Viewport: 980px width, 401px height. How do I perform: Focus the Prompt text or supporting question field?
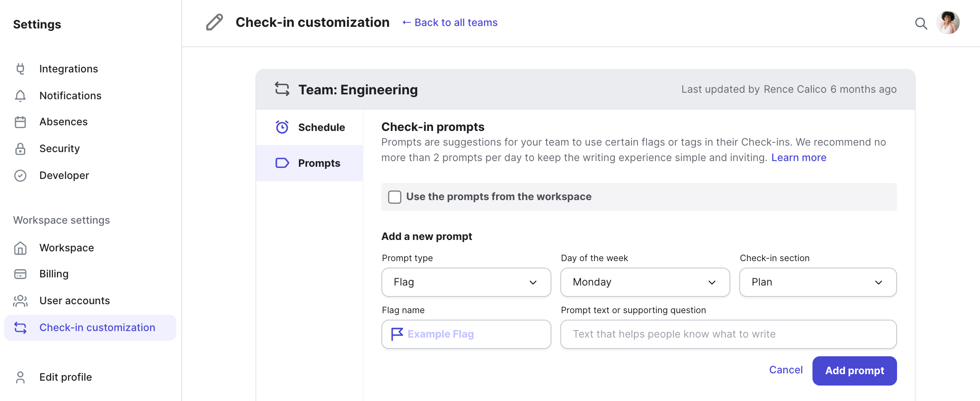pos(728,334)
